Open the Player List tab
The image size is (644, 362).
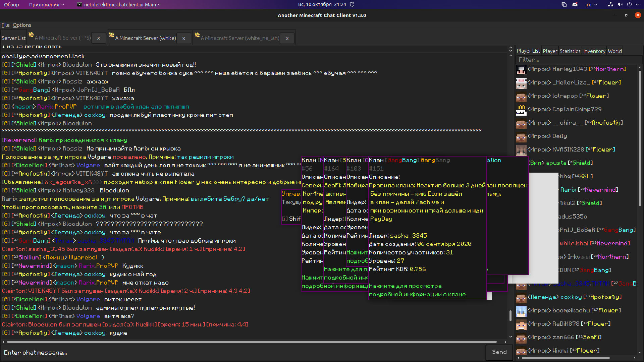point(528,51)
